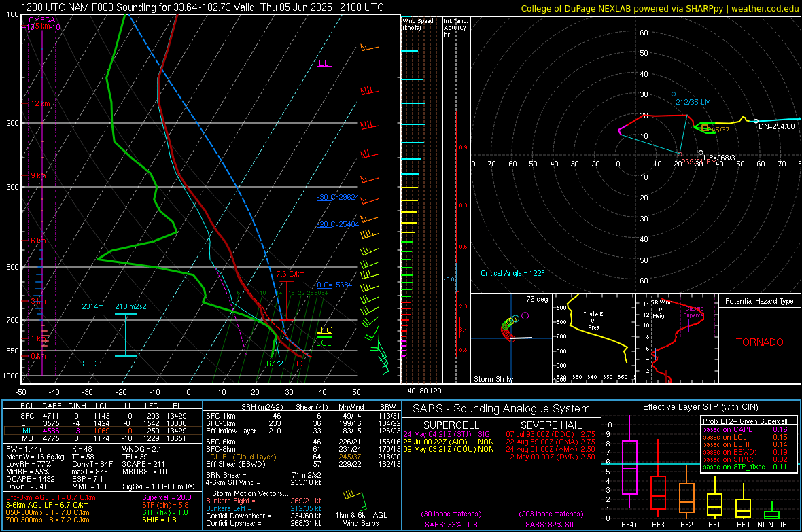Select the SFC parcel row in the CAPE table

tap(103, 416)
